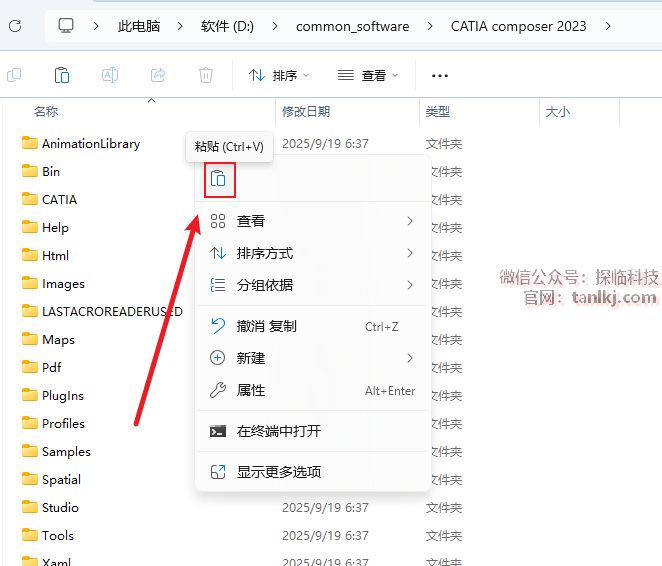Open 分组依据 submenu in context menu
The image size is (662, 566).
pyautogui.click(x=313, y=285)
